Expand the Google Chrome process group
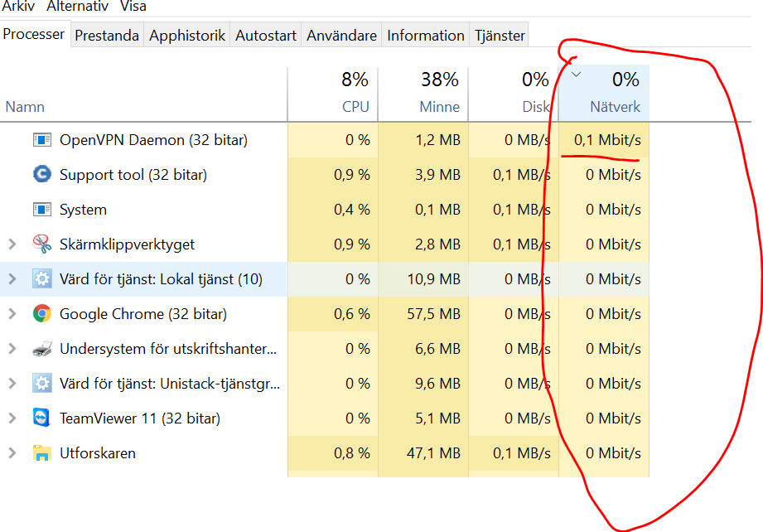Screen dimensions: 763x532 [12, 314]
